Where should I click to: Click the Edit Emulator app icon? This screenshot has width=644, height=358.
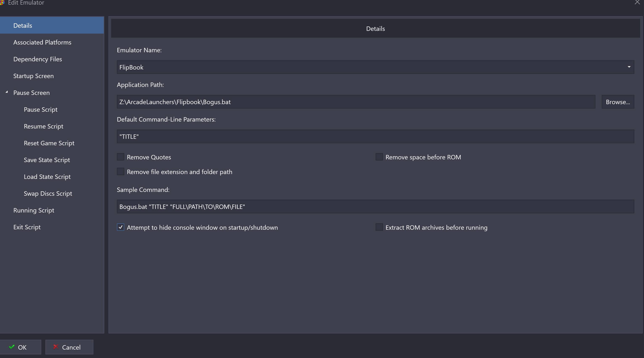coord(2,2)
